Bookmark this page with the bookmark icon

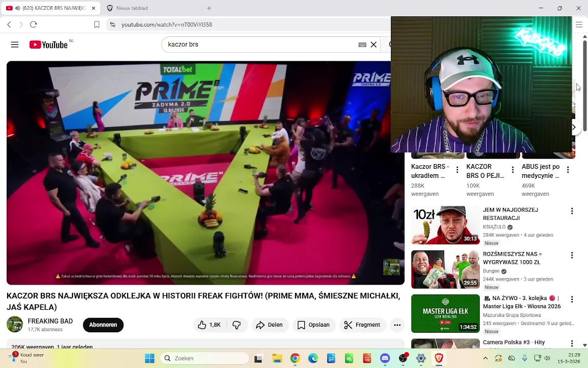click(96, 25)
